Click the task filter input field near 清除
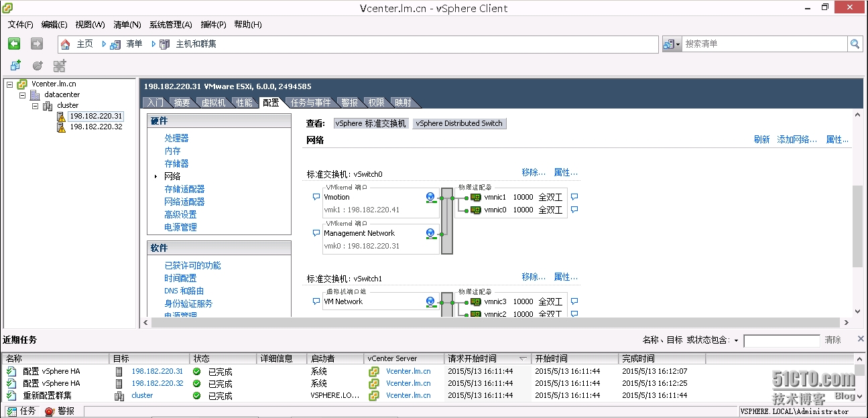 [x=781, y=340]
